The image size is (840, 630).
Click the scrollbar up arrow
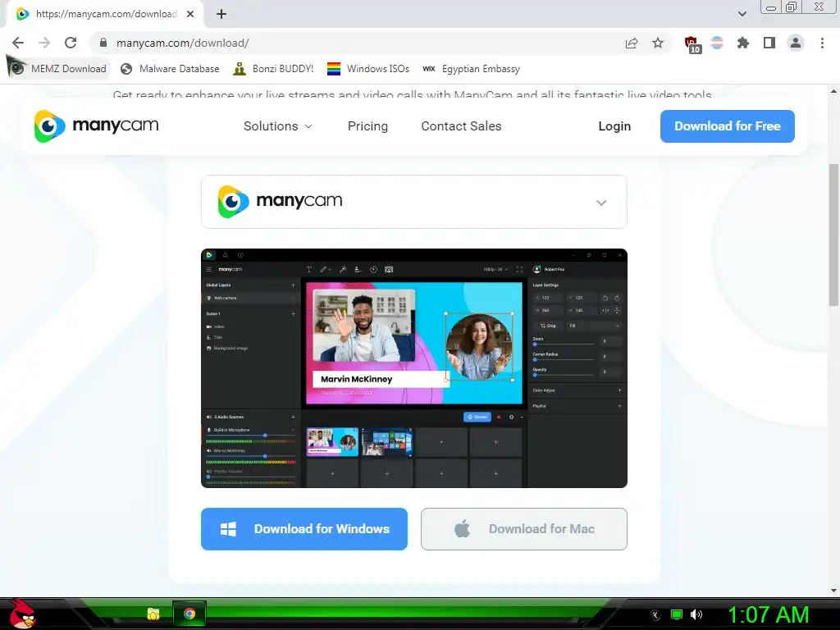point(833,91)
